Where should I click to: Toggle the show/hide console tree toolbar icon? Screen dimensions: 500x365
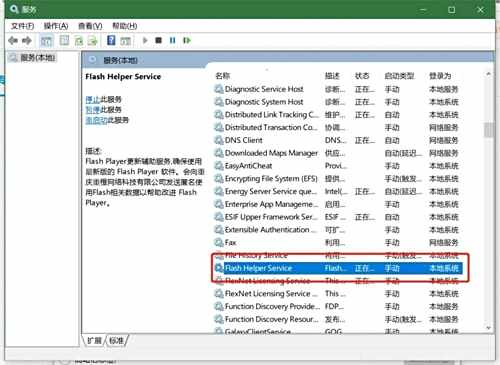click(x=46, y=41)
